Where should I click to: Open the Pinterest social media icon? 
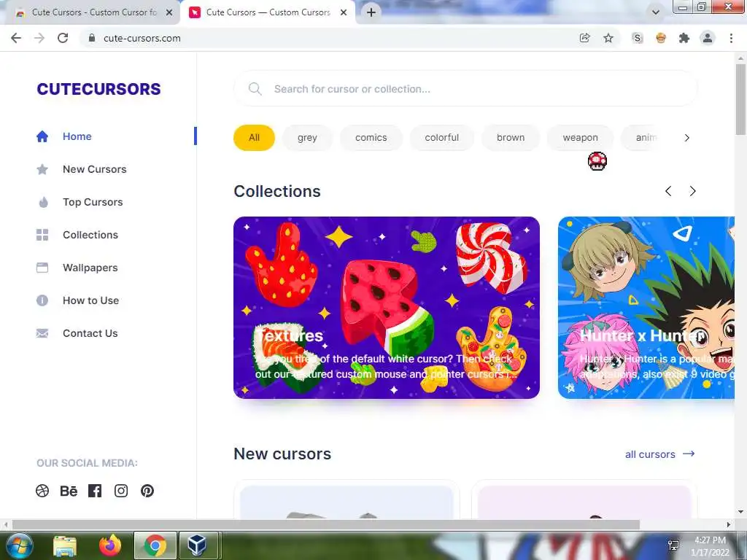(x=147, y=491)
